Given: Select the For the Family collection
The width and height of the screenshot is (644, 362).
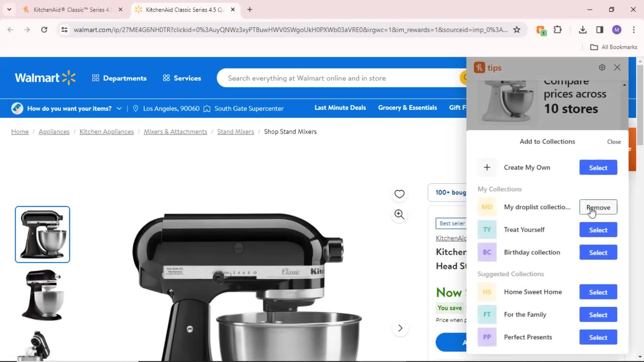Looking at the screenshot, I should point(598,315).
